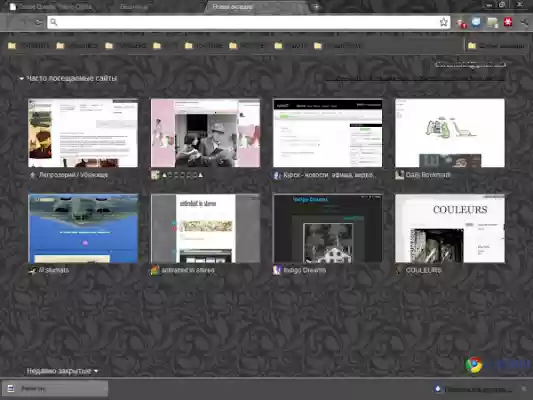Reload the page with the refresh button
Image resolution: width=533 pixels, height=400 pixels.
tap(38, 22)
